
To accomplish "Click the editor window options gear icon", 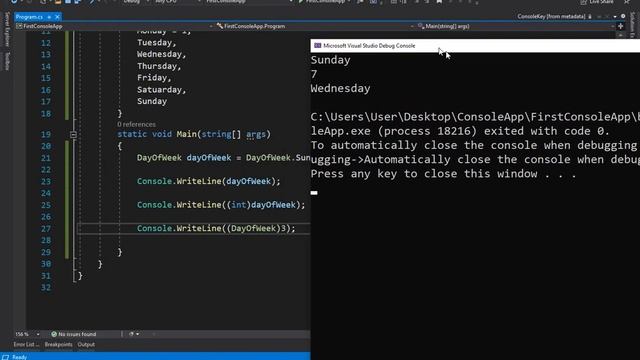I will click(623, 16).
